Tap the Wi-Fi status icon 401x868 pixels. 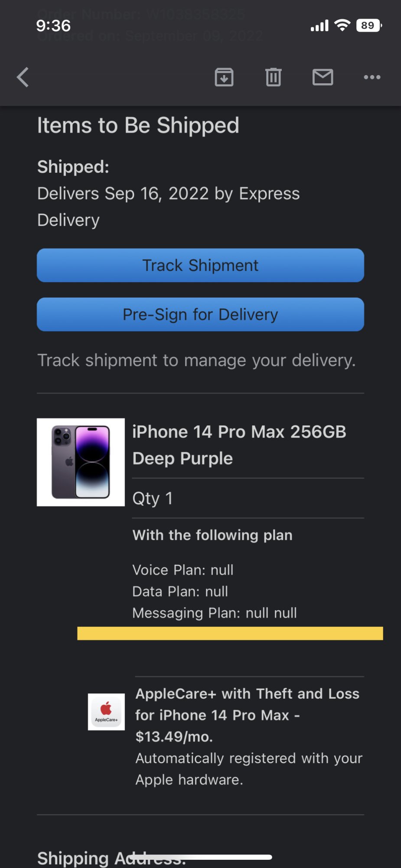click(342, 26)
